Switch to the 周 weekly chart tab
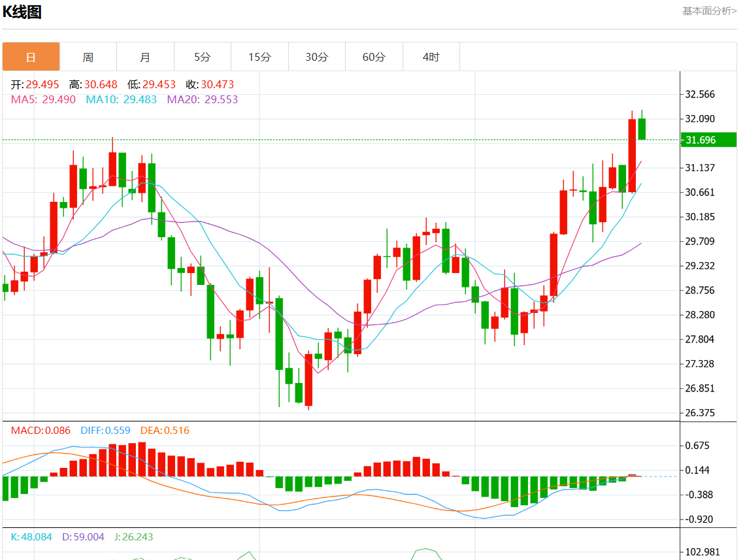747x560 pixels. pos(88,58)
